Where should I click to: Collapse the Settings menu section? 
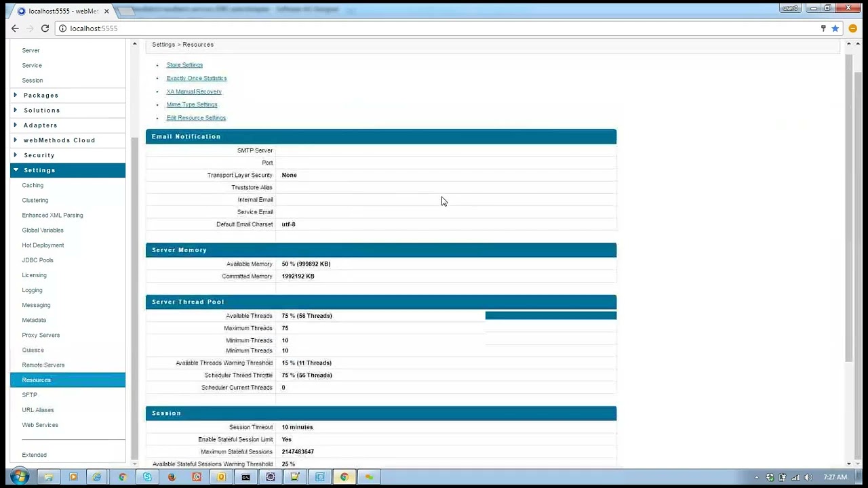point(68,170)
